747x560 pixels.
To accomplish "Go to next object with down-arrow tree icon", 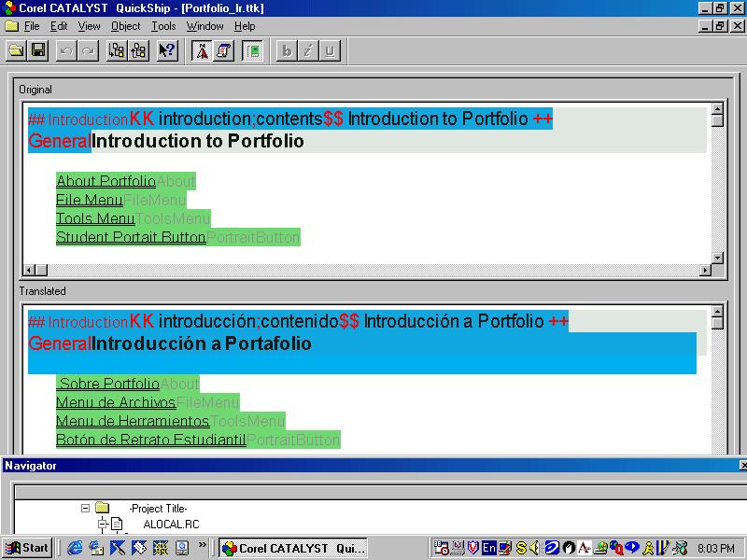I will pos(117,50).
